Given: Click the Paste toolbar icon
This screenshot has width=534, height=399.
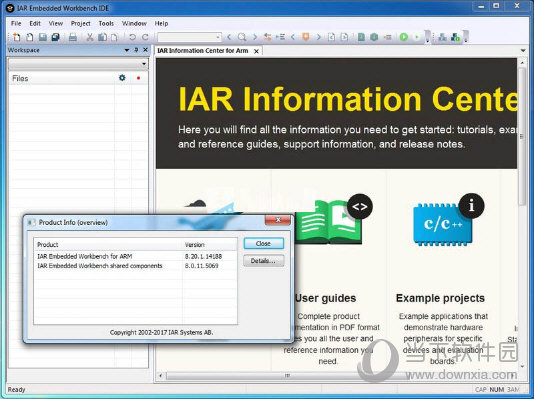Looking at the screenshot, I should (115, 37).
